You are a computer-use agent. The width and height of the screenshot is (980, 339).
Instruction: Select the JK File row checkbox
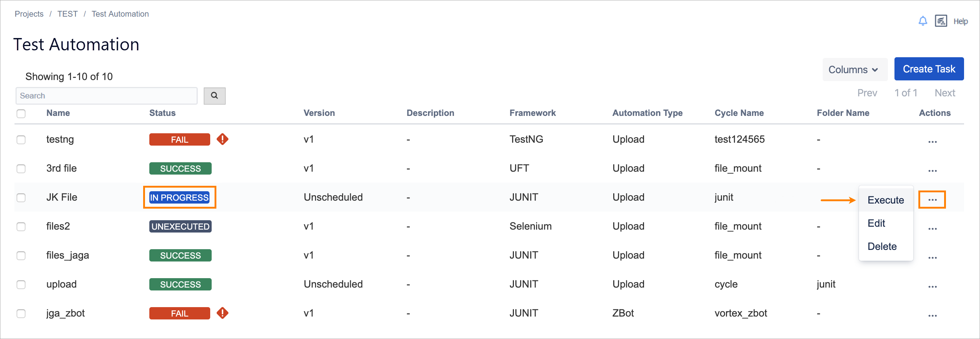(21, 198)
